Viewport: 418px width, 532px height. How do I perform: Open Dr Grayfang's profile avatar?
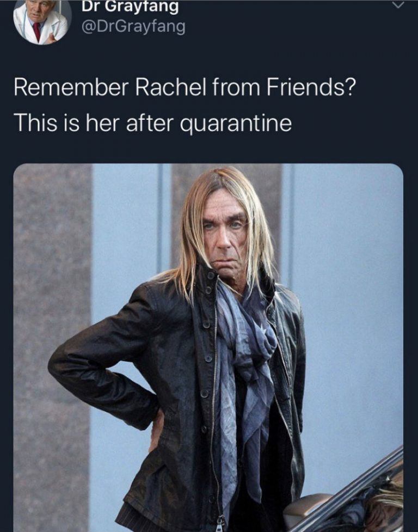pos(42,21)
